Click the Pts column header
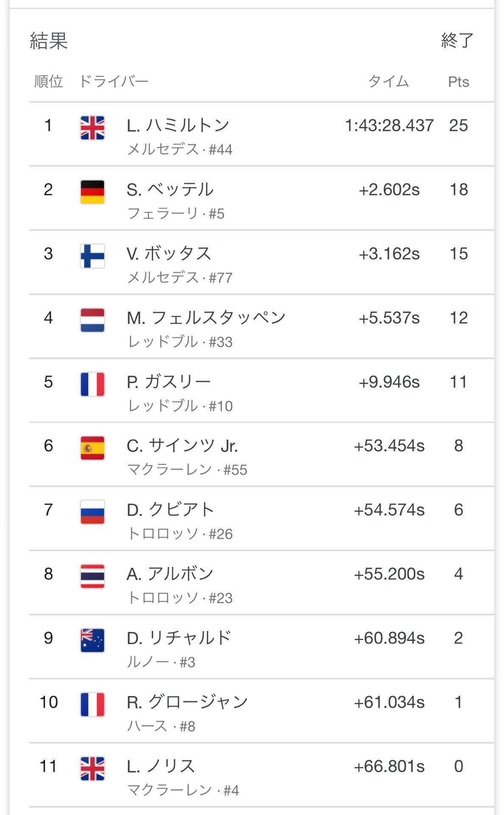Image resolution: width=504 pixels, height=815 pixels. tap(458, 82)
